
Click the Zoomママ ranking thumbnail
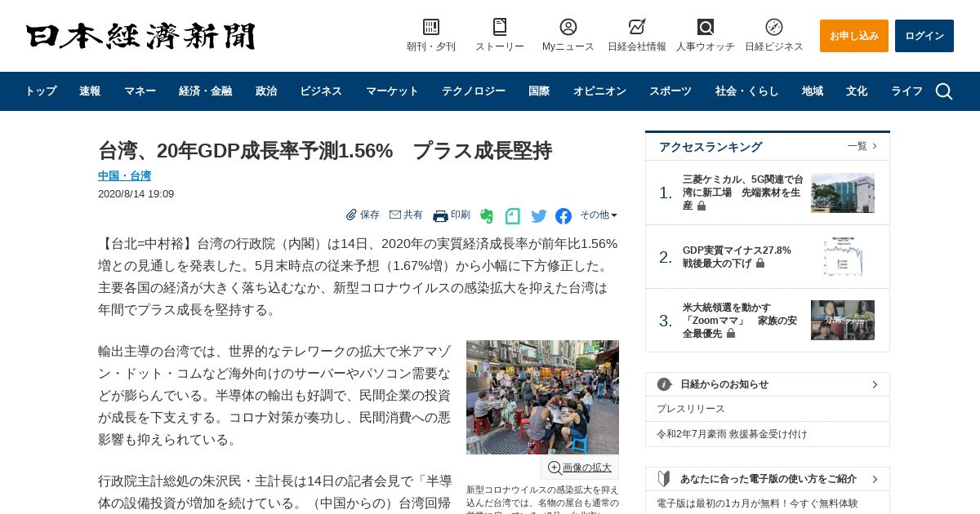click(x=843, y=320)
